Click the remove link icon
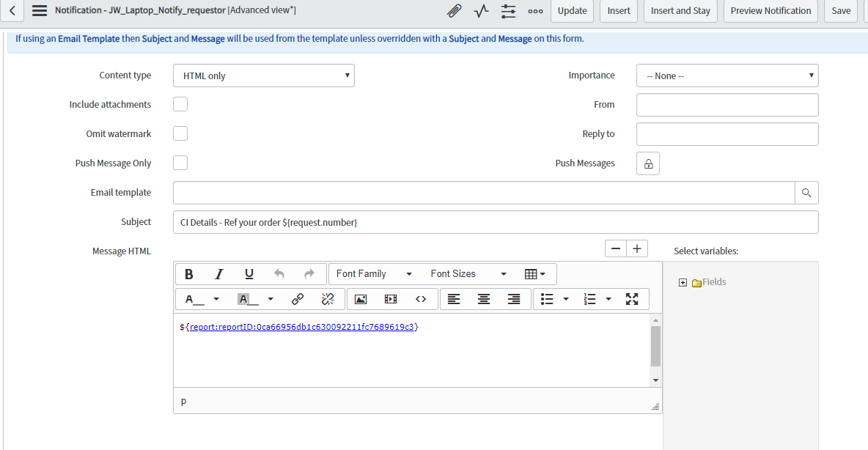The image size is (868, 450). pos(328,300)
